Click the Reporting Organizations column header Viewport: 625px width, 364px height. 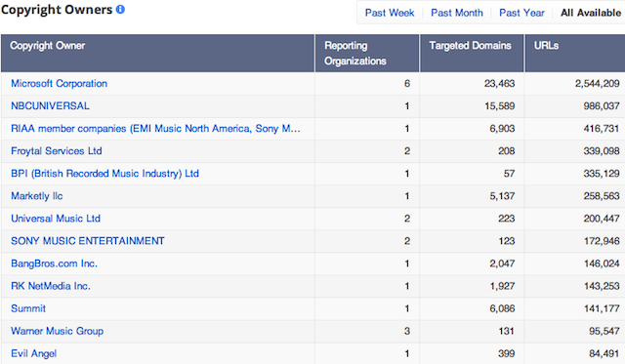coord(367,53)
